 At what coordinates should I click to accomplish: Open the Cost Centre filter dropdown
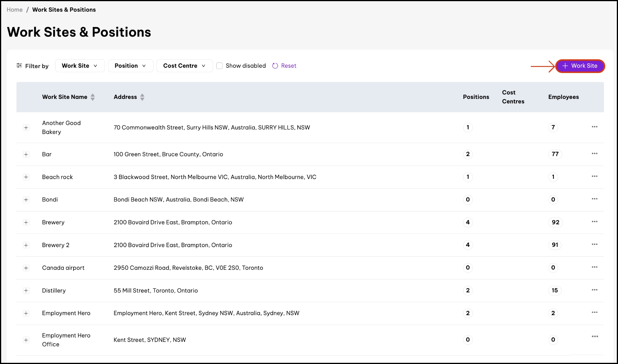184,66
